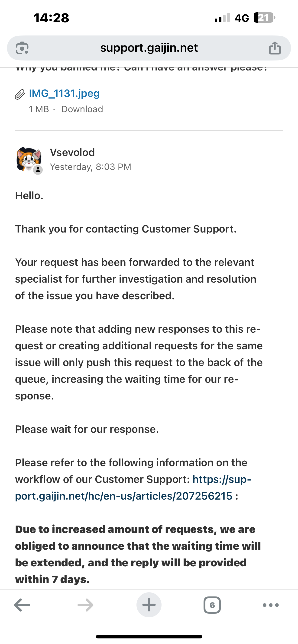Open a new tab with plus button
Screen dimensions: 298x644
pos(149,605)
